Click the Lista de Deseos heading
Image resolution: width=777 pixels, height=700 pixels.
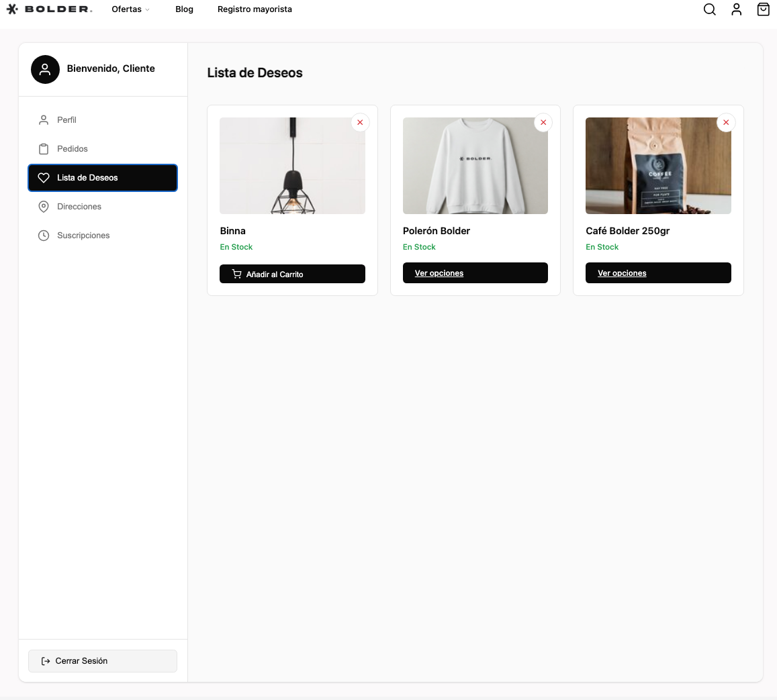pos(255,72)
